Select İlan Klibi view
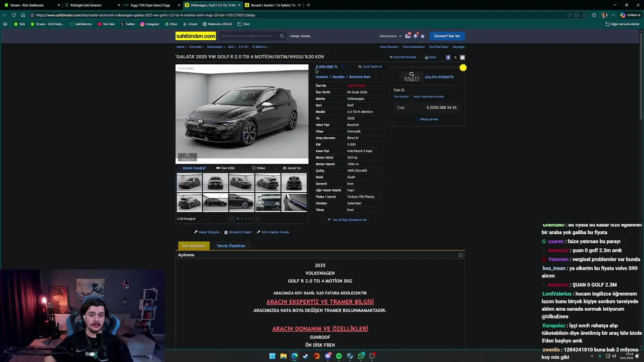 225,168
